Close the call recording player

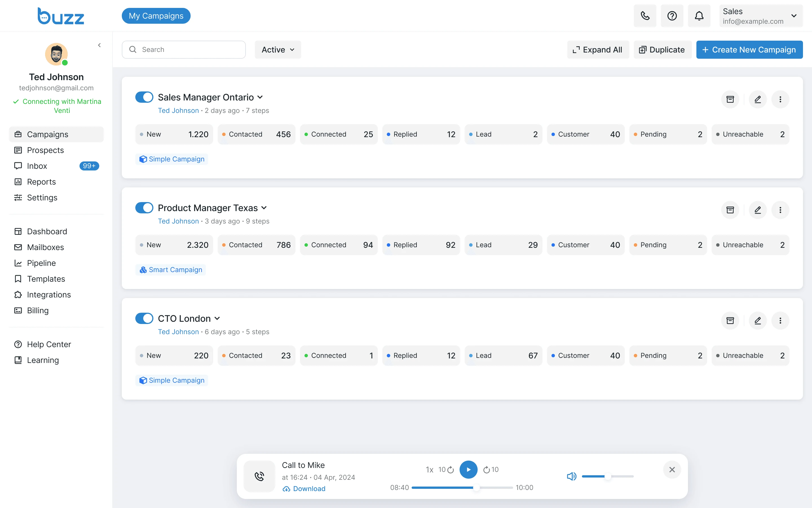(672, 469)
